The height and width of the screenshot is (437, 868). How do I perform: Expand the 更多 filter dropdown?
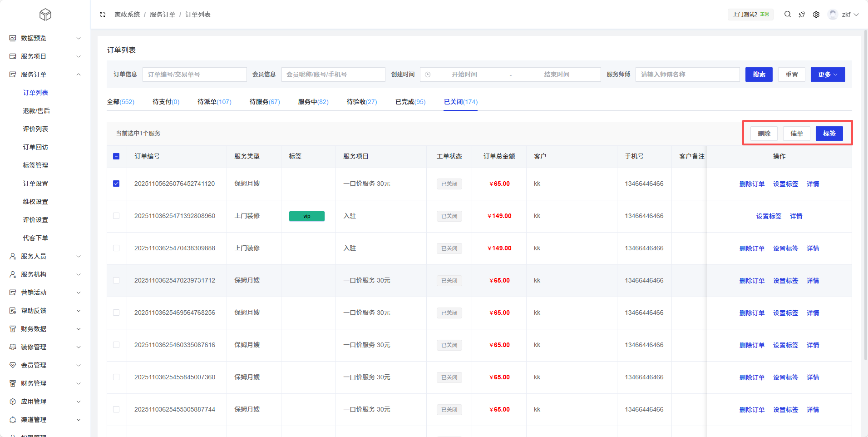(x=828, y=74)
